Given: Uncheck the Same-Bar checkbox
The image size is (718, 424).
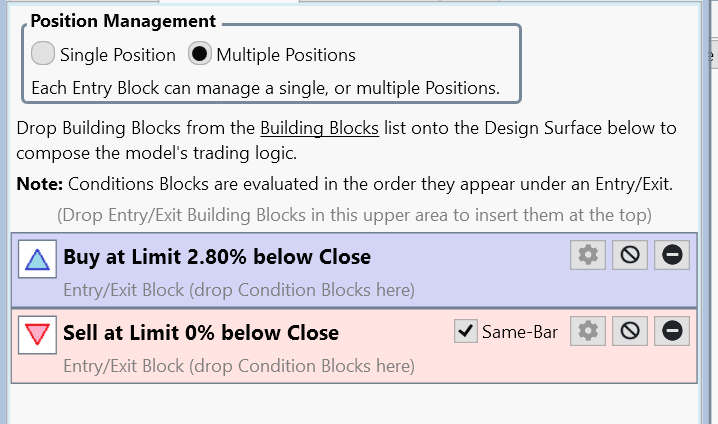Looking at the screenshot, I should tap(466, 331).
